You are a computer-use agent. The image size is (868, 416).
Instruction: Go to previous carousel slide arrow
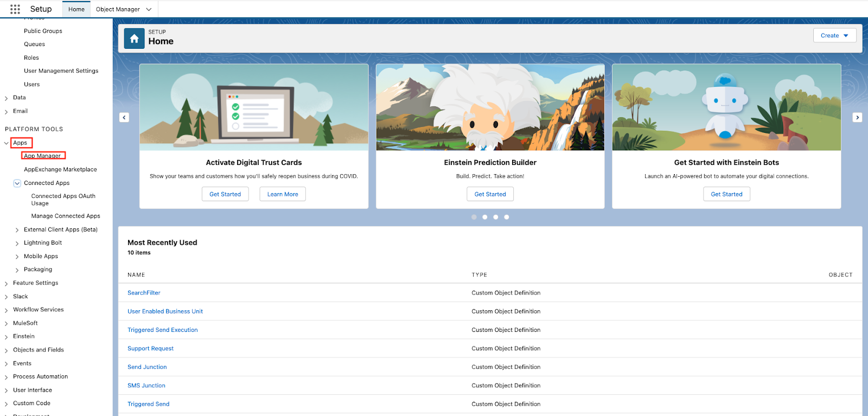[124, 117]
